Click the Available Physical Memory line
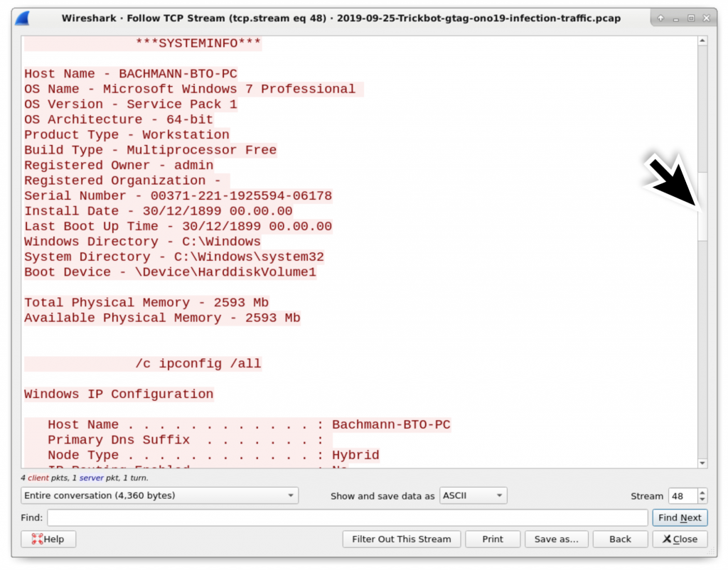Viewport: 728px width, 570px height. pyautogui.click(x=163, y=318)
